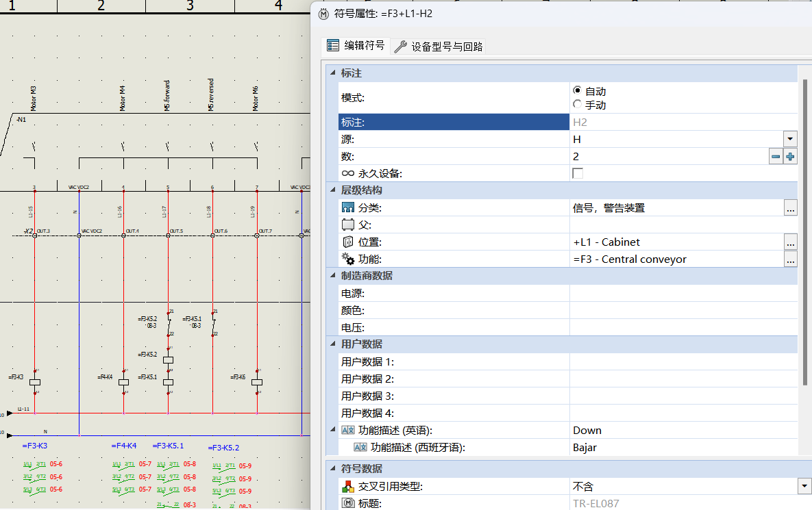The width and height of the screenshot is (812, 510).
Task: Browse 分类 with the ellipsis button
Action: (791, 208)
